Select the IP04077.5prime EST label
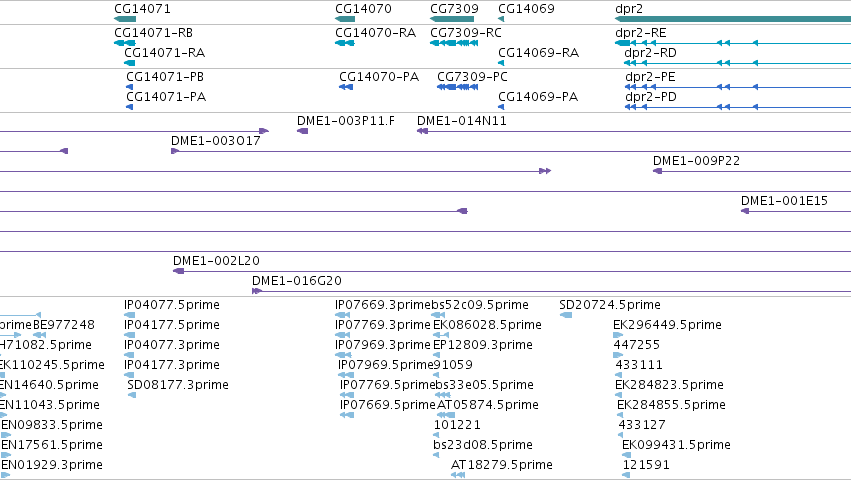Image resolution: width=851 pixels, height=480 pixels. pos(172,305)
